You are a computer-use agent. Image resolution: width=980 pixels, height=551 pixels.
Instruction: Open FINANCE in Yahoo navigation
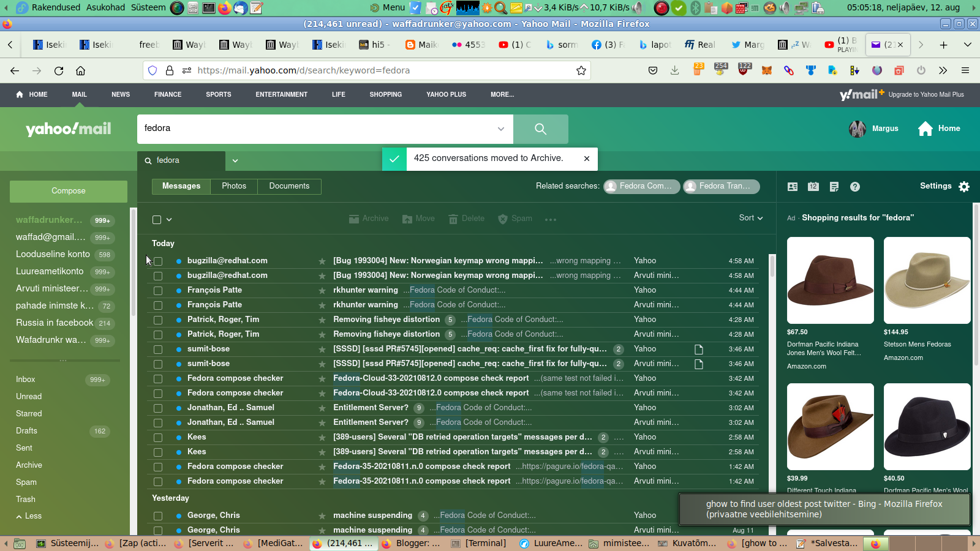pyautogui.click(x=168, y=95)
